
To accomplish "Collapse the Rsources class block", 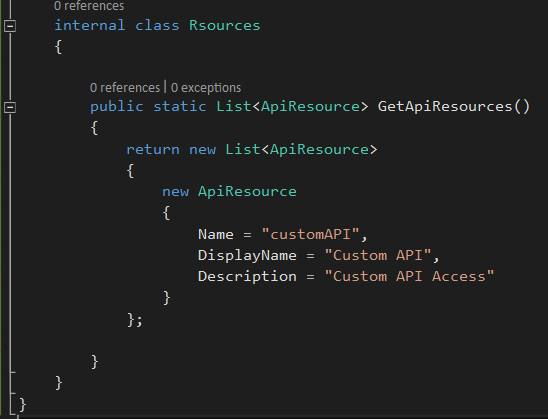I will tap(10, 26).
